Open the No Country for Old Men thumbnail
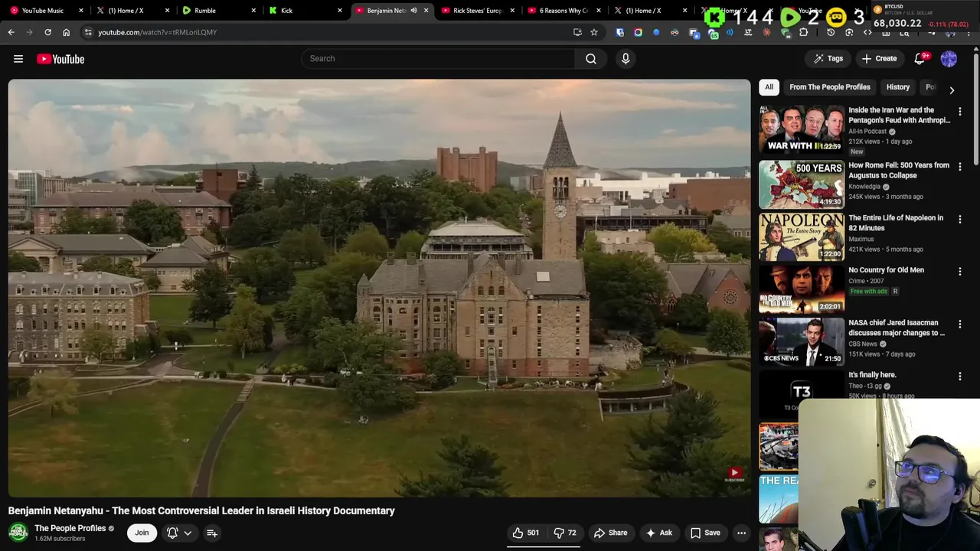Viewport: 980px width, 551px height. pos(802,289)
